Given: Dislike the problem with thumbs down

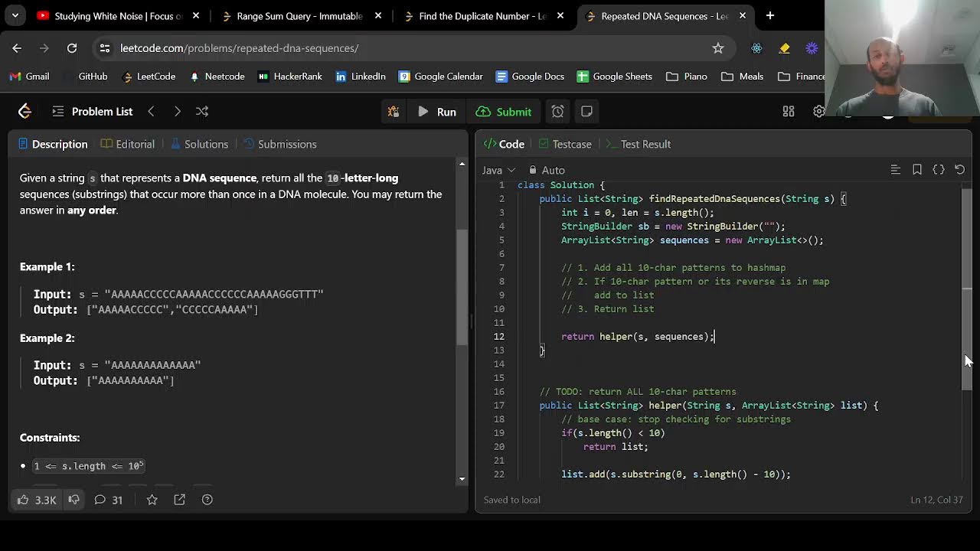Looking at the screenshot, I should [x=73, y=500].
